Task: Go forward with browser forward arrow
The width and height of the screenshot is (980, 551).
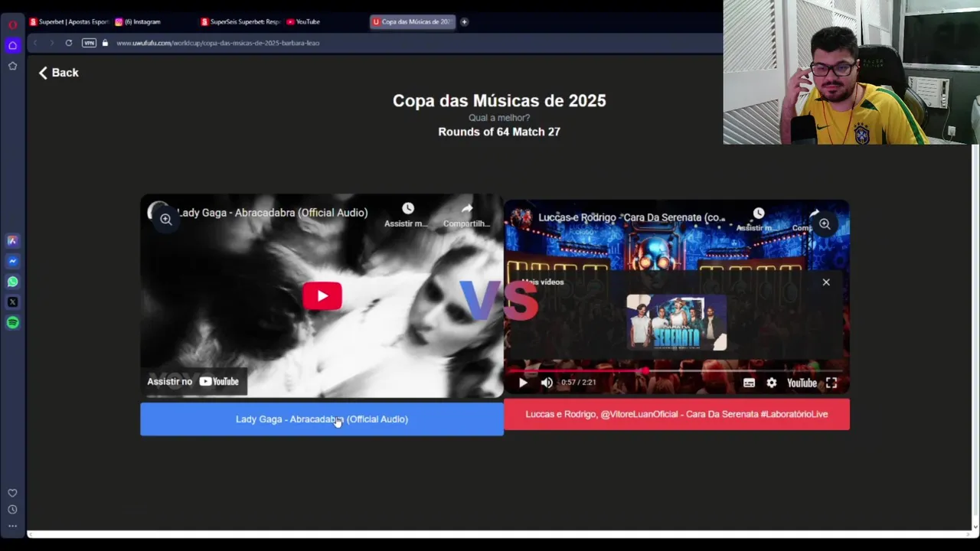Action: (x=52, y=43)
